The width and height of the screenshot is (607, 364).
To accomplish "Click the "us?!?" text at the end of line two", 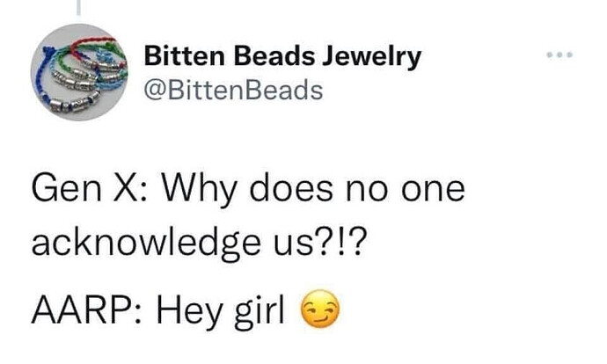I will pyautogui.click(x=319, y=242).
